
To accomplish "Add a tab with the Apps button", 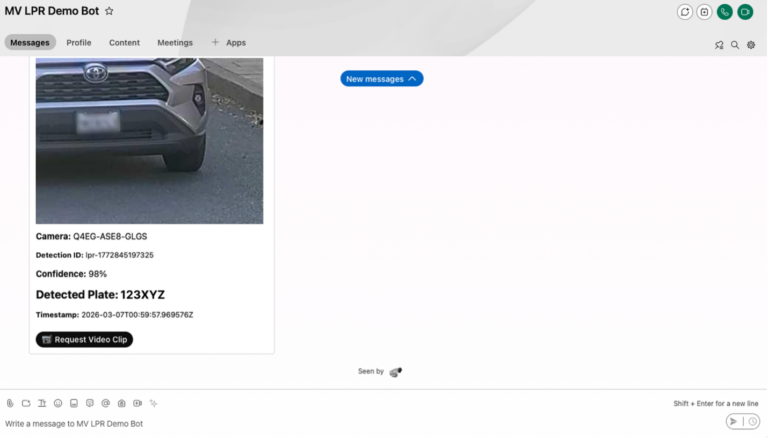I will 229,43.
